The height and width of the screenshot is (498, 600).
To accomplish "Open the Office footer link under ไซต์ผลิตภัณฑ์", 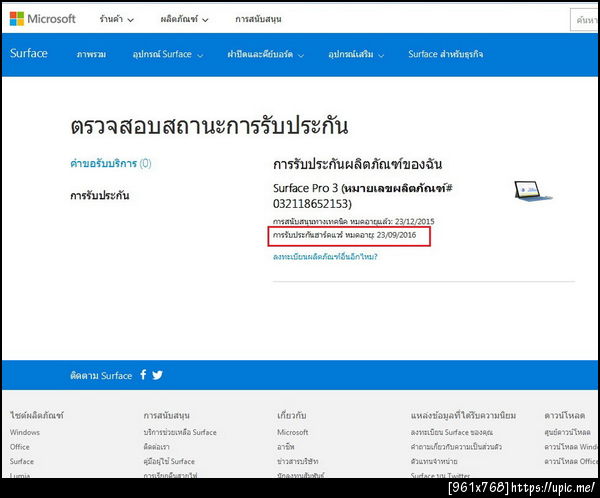I will (x=20, y=447).
